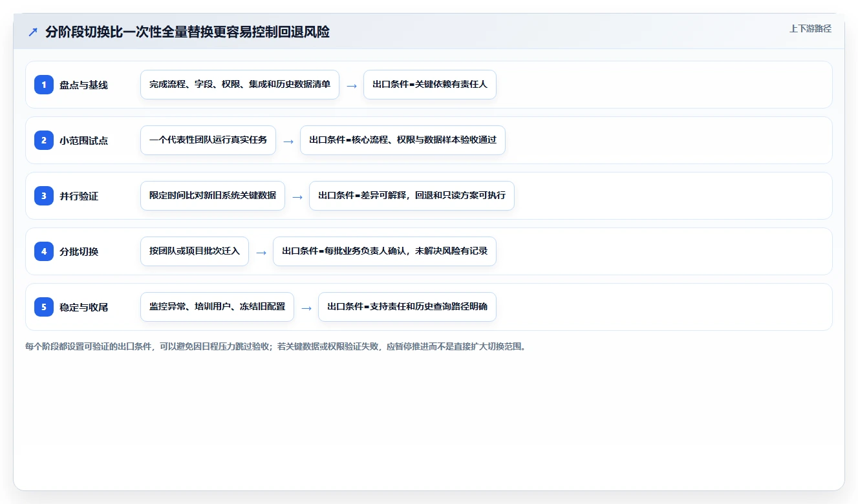Click the 盘点与基线 stage label
Screen dimensions: 858x504
pos(84,85)
